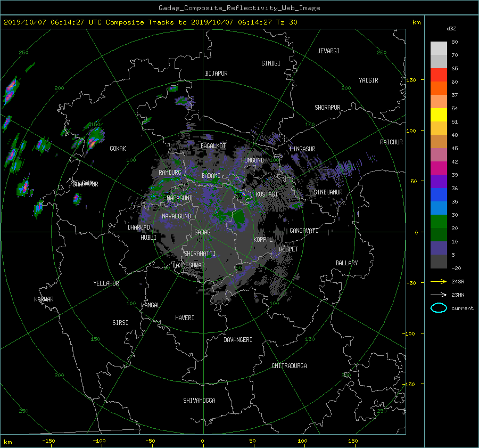Viewport: 479px width, 448px height.
Task: Click the YELLAPUR town label
Action: (x=106, y=283)
